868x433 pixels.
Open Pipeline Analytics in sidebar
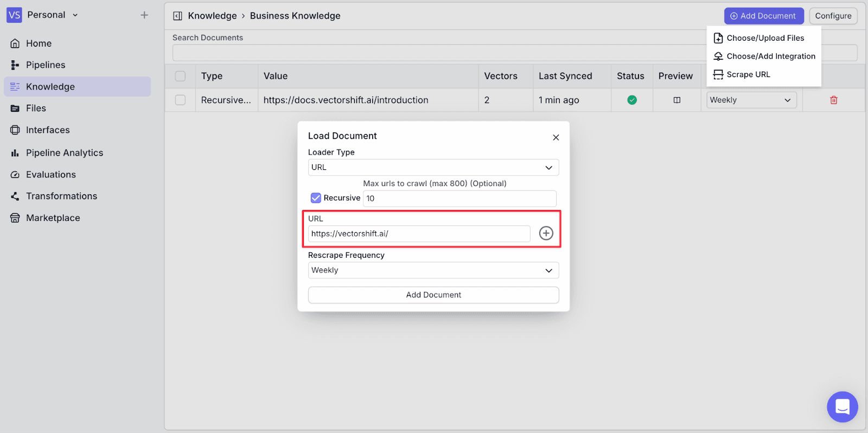77,153
